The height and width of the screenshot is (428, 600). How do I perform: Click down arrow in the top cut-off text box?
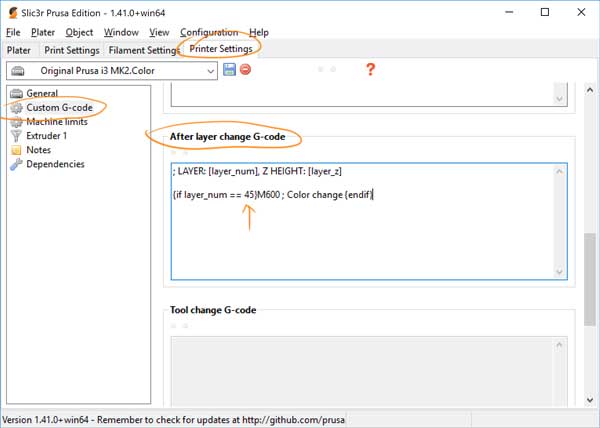559,99
